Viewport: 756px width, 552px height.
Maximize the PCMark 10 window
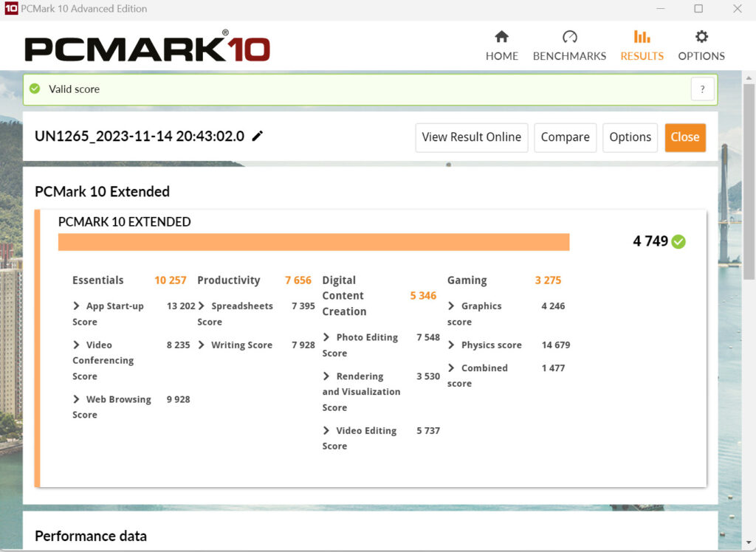coord(698,9)
